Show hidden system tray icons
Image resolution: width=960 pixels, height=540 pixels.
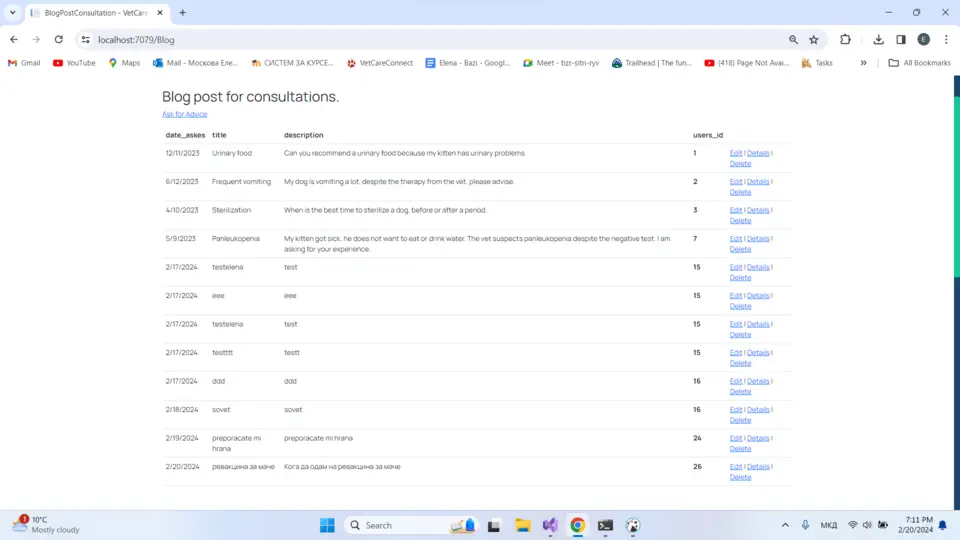(783, 525)
